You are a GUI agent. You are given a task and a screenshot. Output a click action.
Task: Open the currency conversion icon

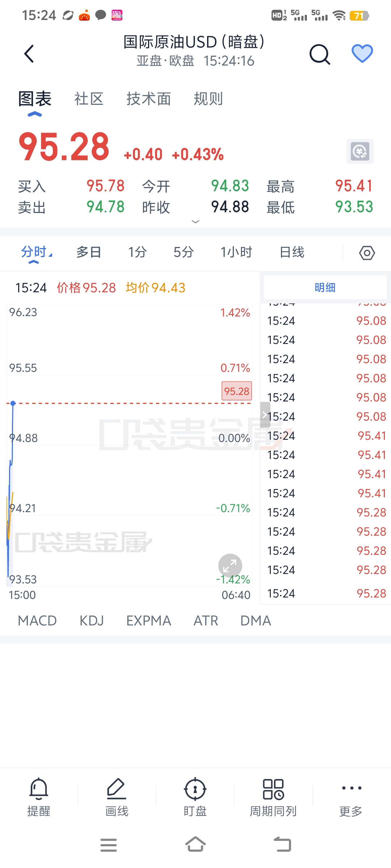click(x=360, y=151)
